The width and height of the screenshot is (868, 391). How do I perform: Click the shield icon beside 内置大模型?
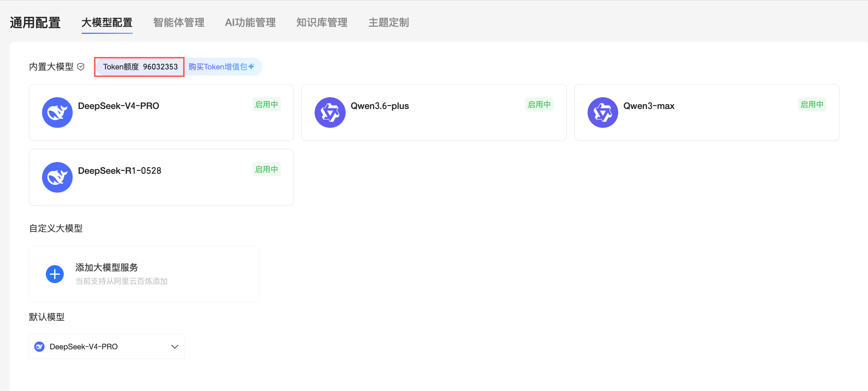point(81,67)
